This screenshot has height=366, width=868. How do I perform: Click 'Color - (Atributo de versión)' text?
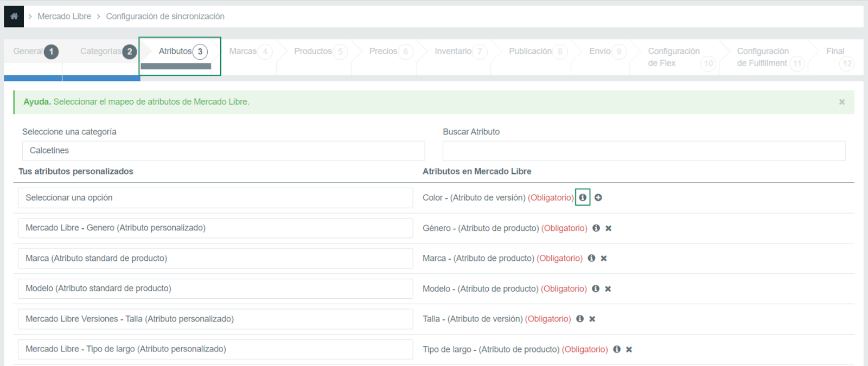coord(474,198)
